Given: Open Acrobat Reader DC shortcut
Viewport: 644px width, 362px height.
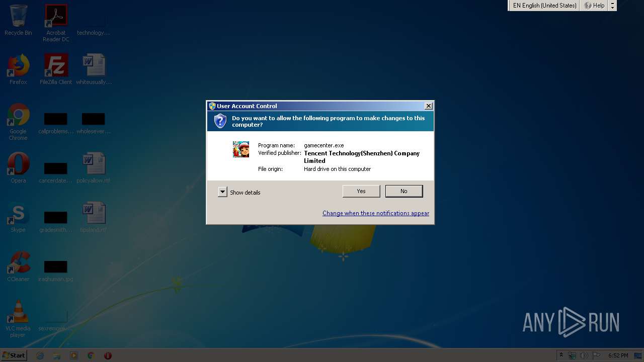Looking at the screenshot, I should tap(56, 23).
